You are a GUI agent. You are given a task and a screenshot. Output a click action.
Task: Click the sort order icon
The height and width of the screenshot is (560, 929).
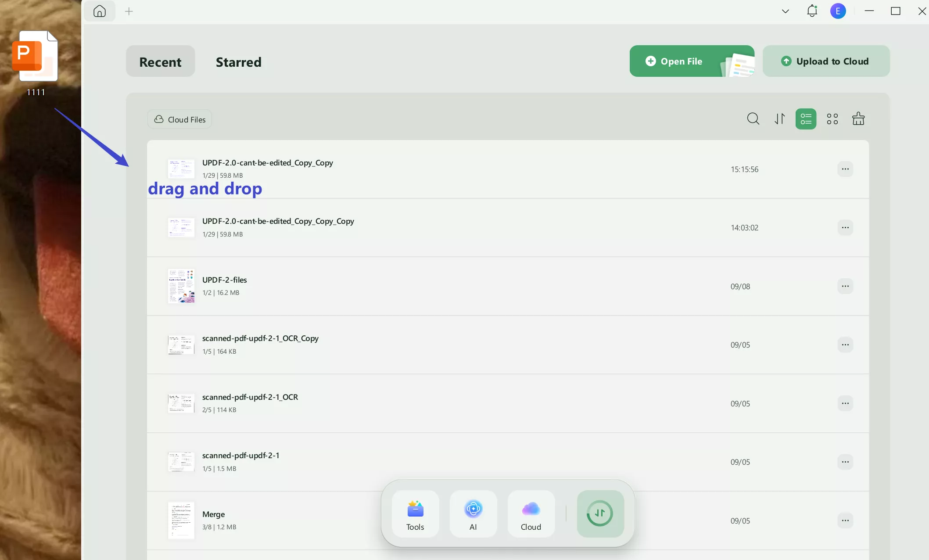779,118
